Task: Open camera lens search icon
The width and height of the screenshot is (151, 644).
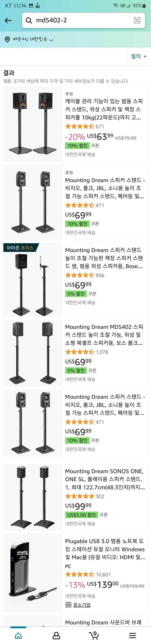Action: tap(137, 21)
